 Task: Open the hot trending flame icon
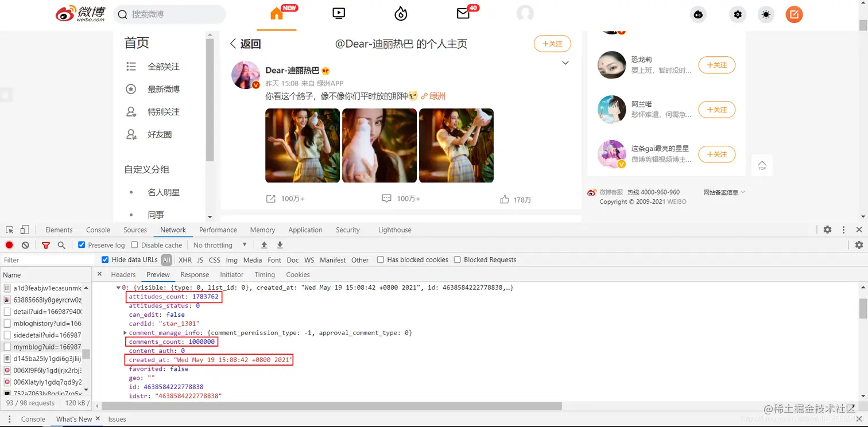click(401, 14)
